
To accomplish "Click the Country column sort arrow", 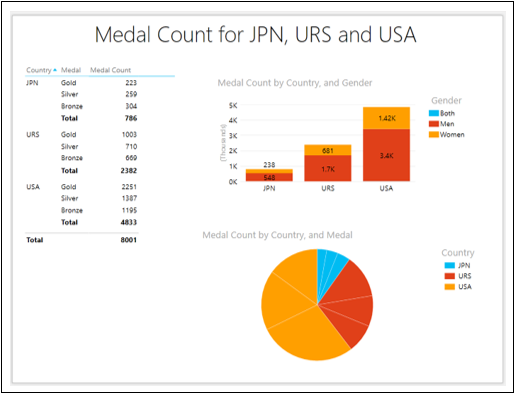I will tap(55, 70).
